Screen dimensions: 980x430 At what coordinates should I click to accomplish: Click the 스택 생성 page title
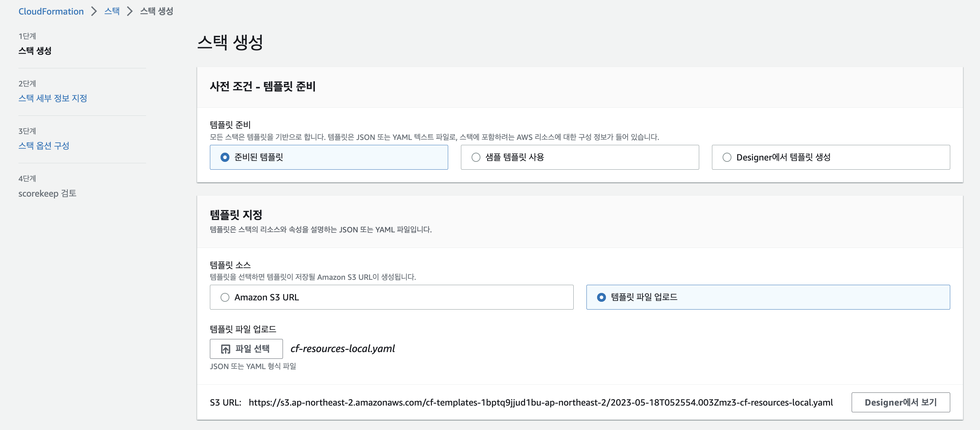(230, 42)
